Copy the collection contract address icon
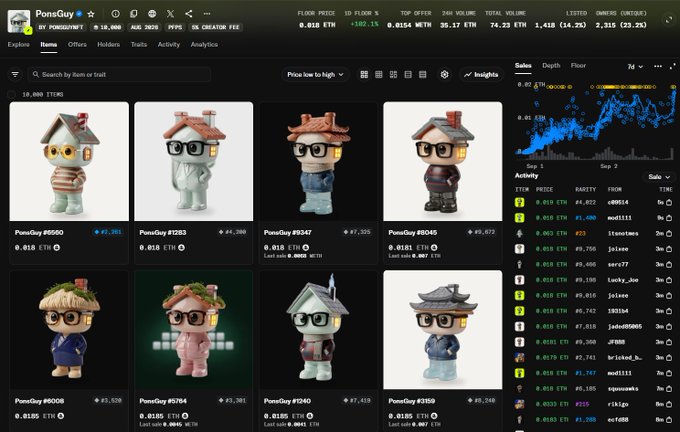Screen dimensions: 680x432 coord(134,14)
